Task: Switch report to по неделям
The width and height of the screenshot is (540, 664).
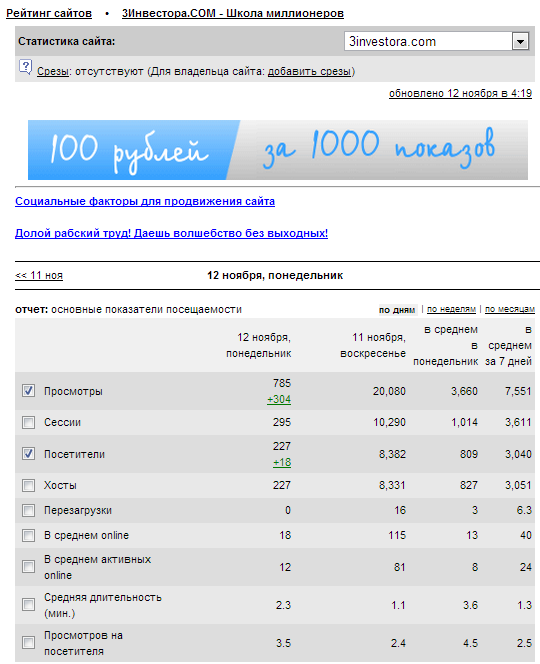Action: 451,309
